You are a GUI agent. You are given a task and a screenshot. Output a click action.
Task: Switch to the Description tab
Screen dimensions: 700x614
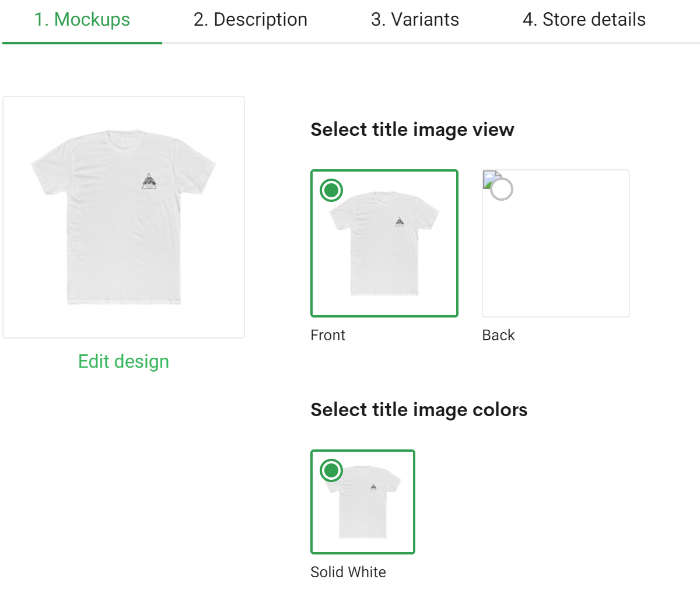[x=250, y=20]
